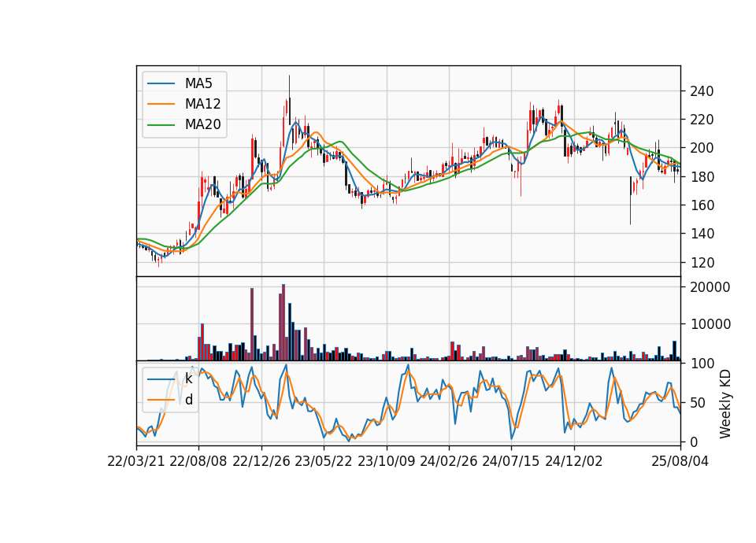
Task: Click the 10000 volume axis label
Action: point(710,324)
